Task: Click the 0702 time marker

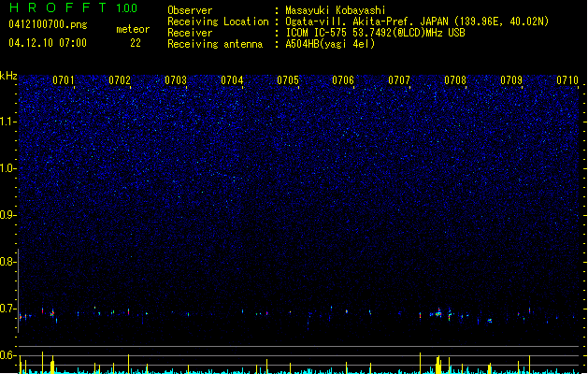Action: click(x=120, y=80)
